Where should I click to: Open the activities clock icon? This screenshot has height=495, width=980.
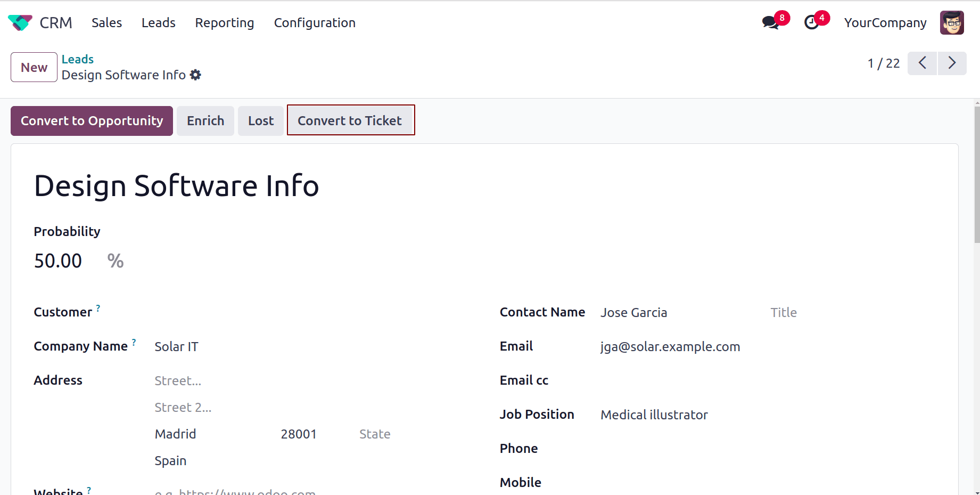click(811, 22)
